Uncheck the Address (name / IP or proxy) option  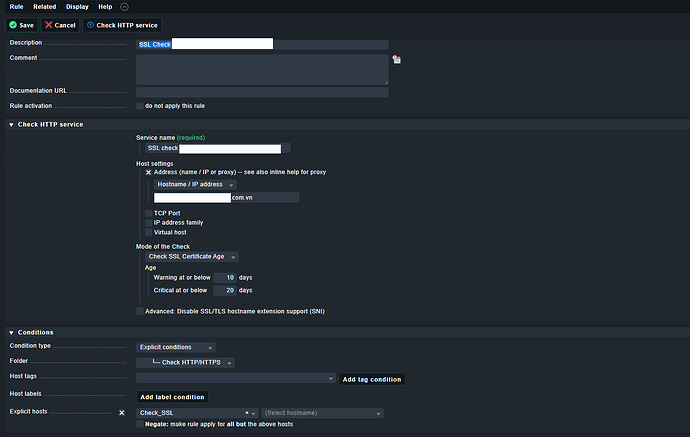pos(149,172)
